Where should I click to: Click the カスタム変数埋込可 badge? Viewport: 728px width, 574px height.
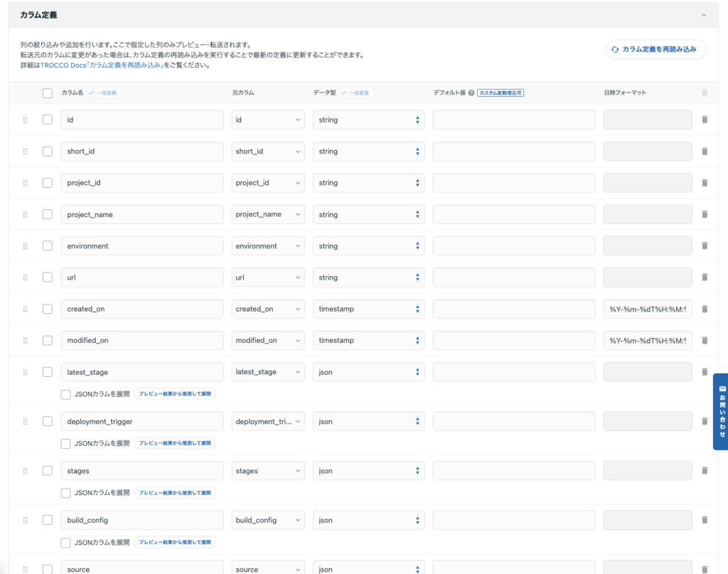(500, 93)
